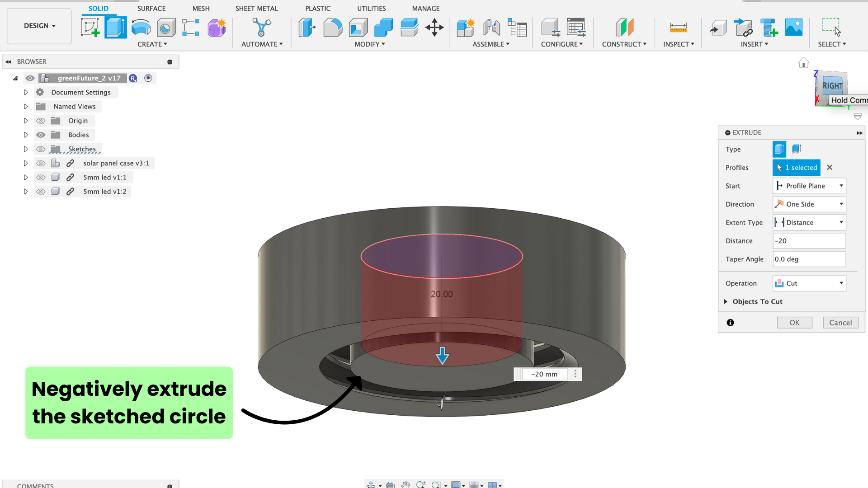The height and width of the screenshot is (488, 868).
Task: Open the Direction One Side dropdown
Action: tap(809, 204)
